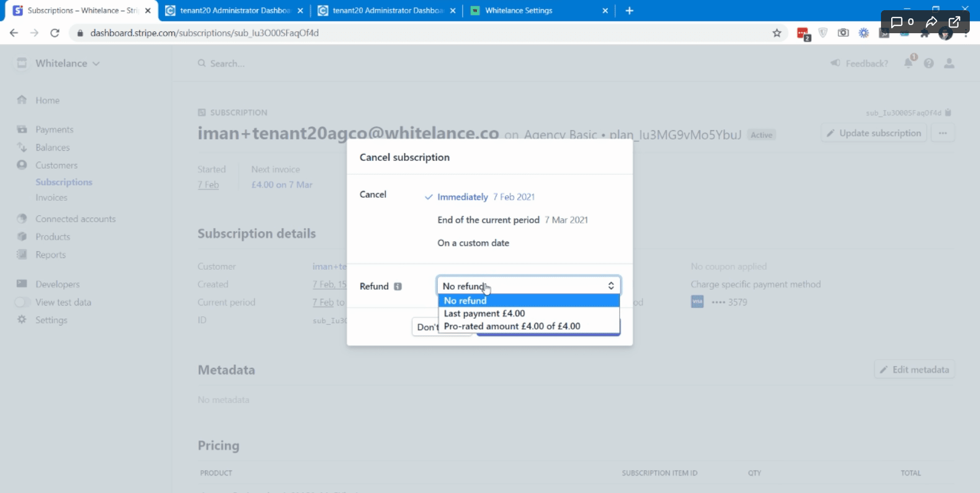Click the Home sidebar icon
Viewport: 980px width, 493px height.
pyautogui.click(x=21, y=100)
